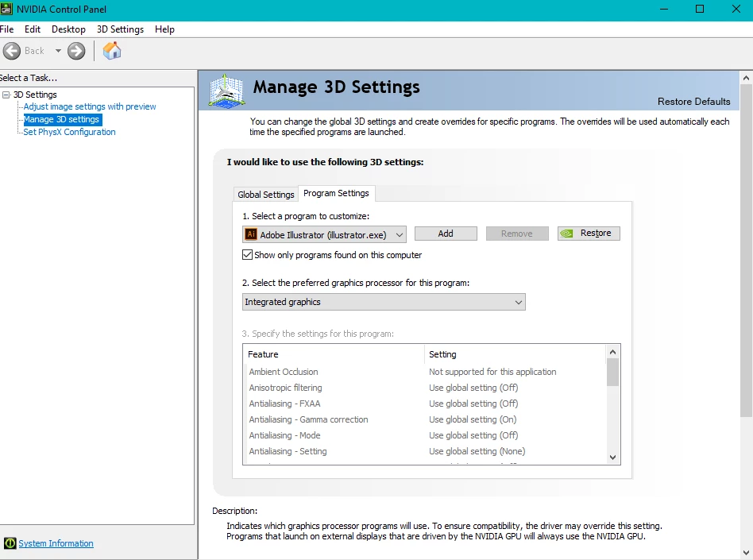Viewport: 753px width, 560px height.
Task: Select the Antialiasing - FXAA row
Action: pos(425,404)
